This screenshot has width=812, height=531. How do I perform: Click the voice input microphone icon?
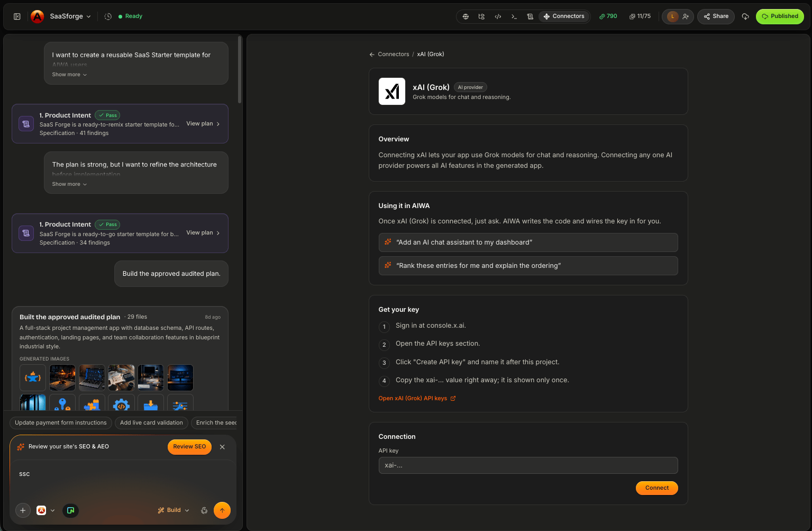click(x=204, y=510)
